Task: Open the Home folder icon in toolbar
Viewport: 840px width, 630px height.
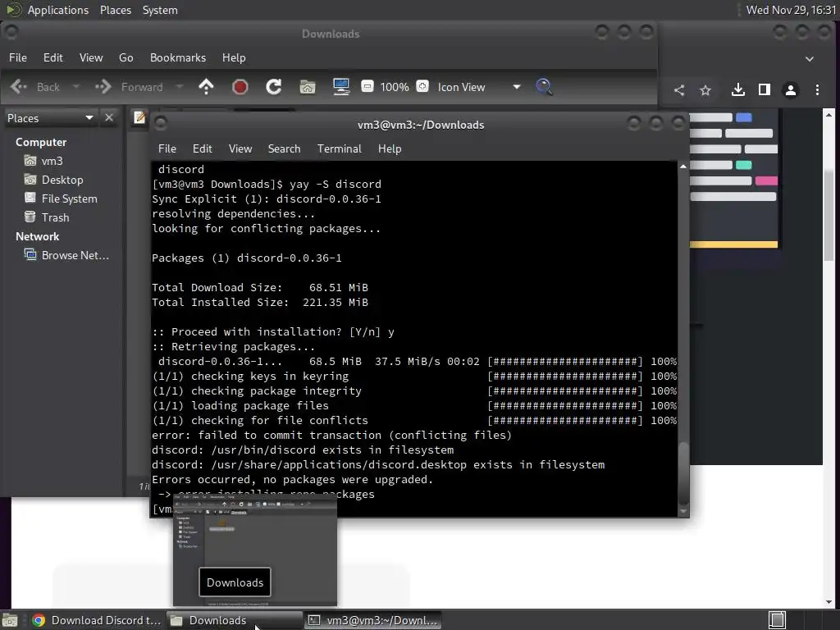Action: (308, 87)
